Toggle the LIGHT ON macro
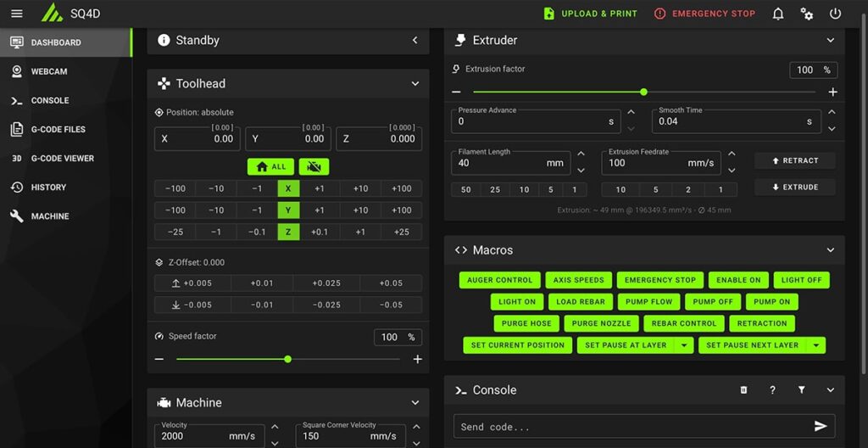868x448 pixels. pyautogui.click(x=517, y=301)
